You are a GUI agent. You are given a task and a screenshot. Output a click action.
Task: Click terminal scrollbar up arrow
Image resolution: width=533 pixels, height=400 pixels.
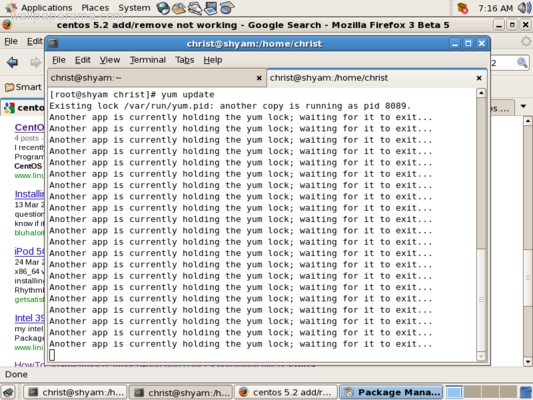click(481, 93)
